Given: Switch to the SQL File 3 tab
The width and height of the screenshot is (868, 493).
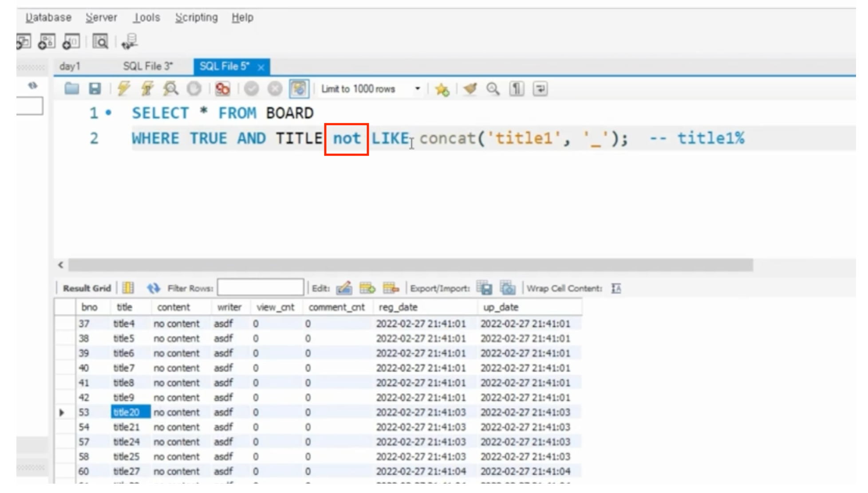Looking at the screenshot, I should pyautogui.click(x=147, y=67).
